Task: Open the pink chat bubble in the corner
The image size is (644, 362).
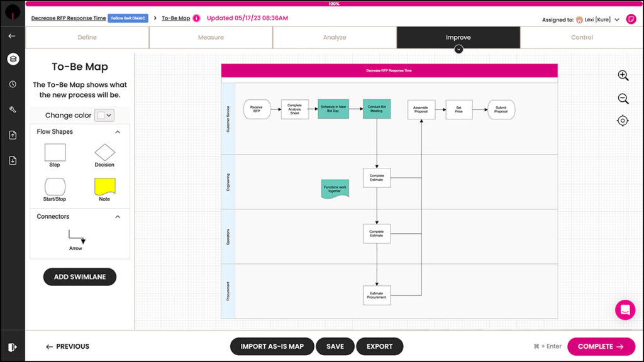Action: click(625, 310)
